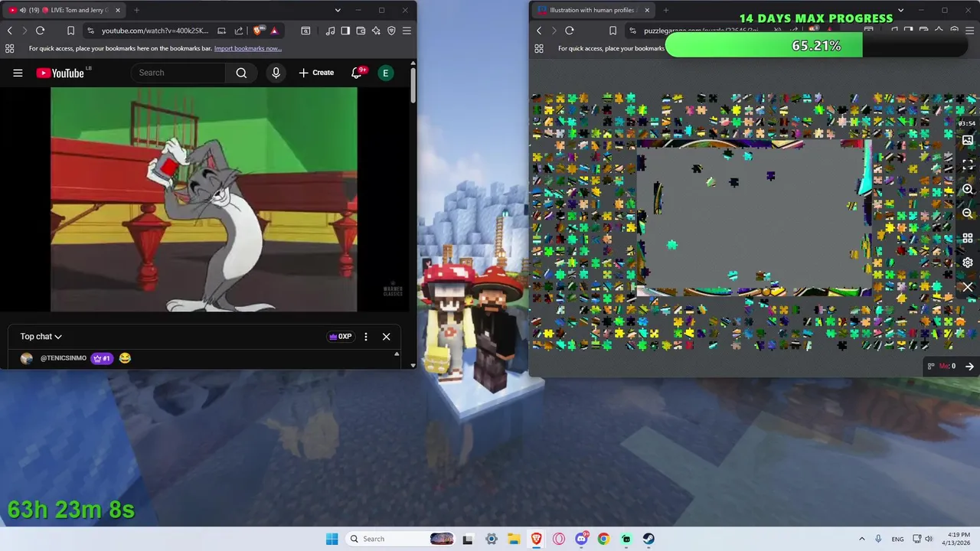Screen dimensions: 980x551
Task: Open the browser main menu in YouTube window
Action: pos(407,31)
